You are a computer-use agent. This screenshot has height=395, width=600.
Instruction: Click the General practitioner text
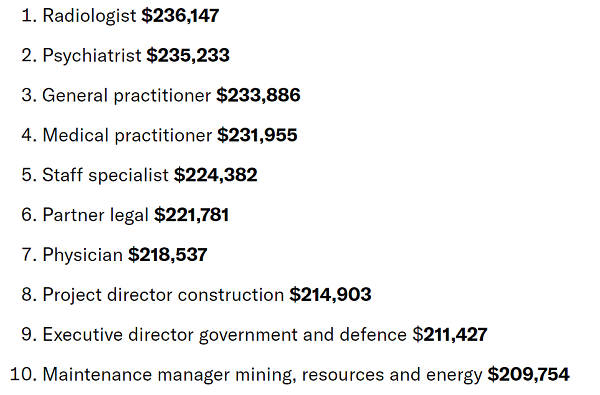pos(127,96)
